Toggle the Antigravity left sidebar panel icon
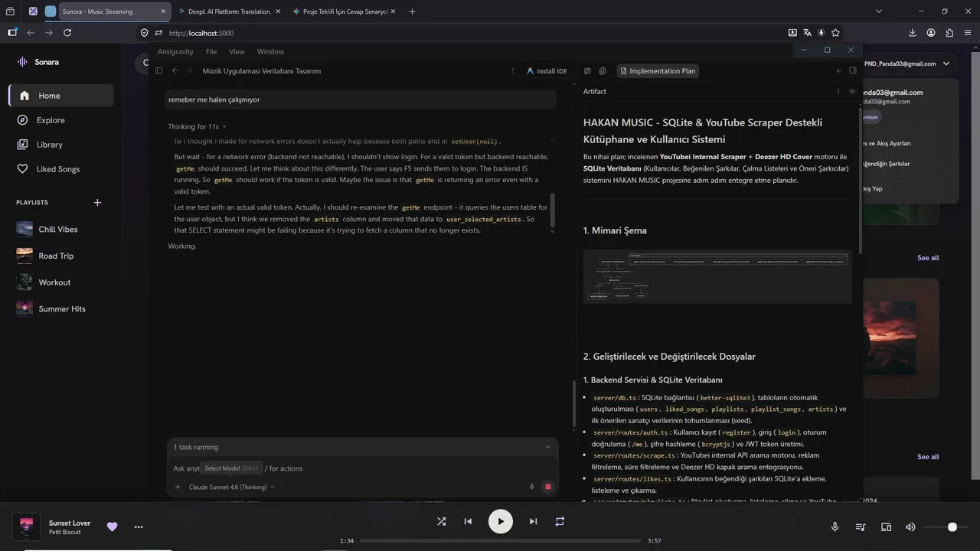This screenshot has width=980, height=551. (158, 70)
